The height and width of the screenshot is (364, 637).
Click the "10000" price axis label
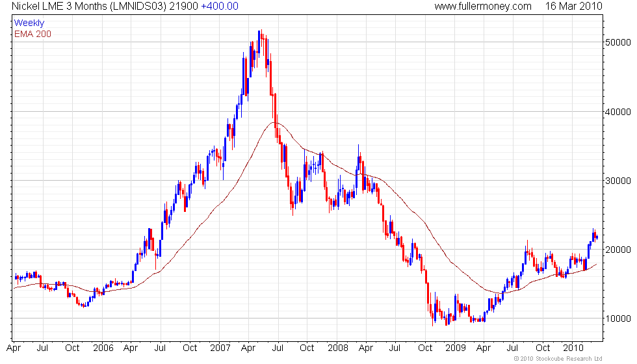(x=618, y=319)
